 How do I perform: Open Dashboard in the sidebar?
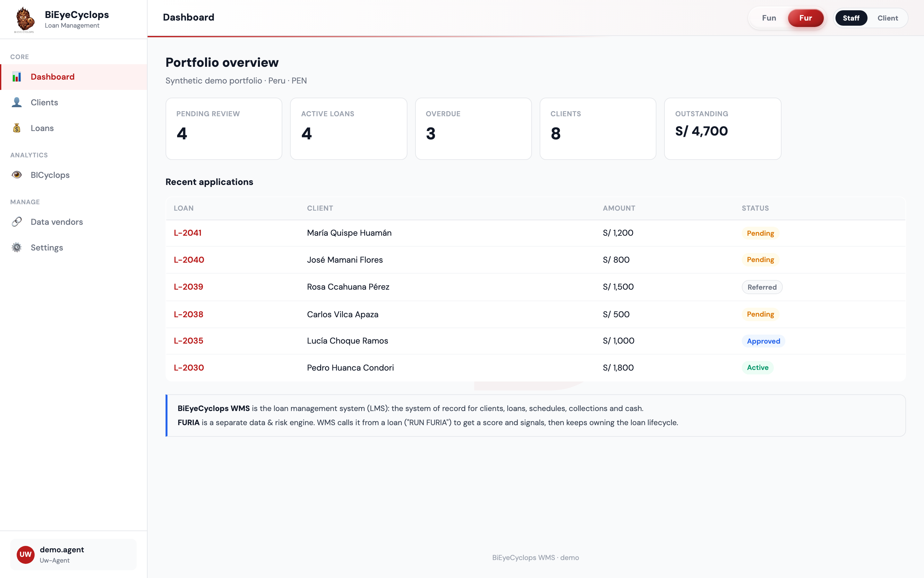pos(74,77)
